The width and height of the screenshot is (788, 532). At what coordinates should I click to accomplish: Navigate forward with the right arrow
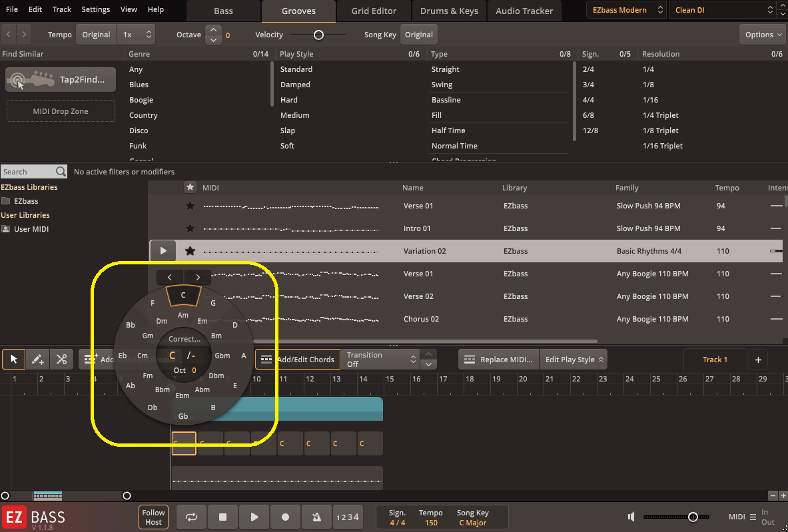[23, 35]
